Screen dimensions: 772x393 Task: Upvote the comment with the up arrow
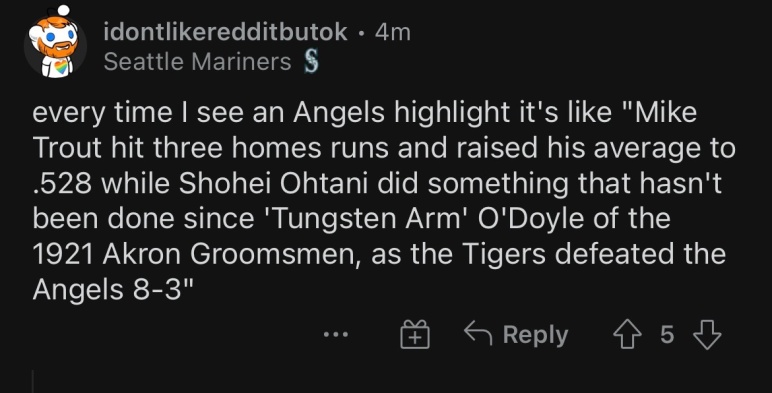pyautogui.click(x=627, y=335)
